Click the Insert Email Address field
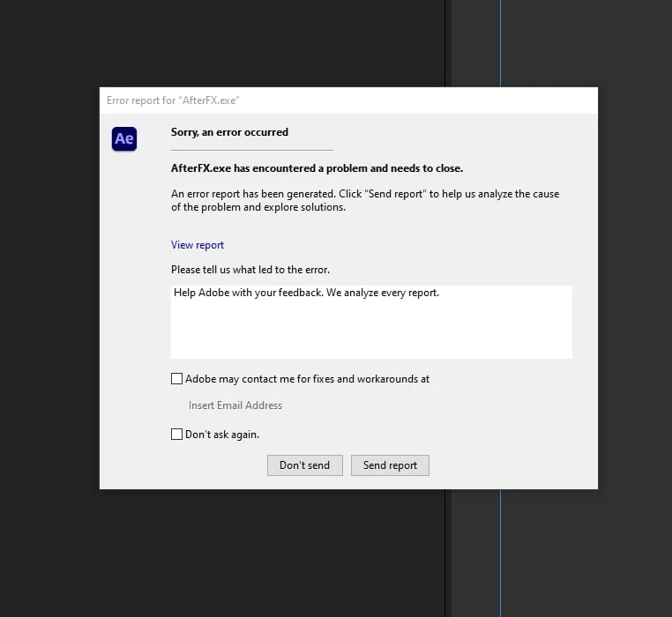The height and width of the screenshot is (617, 672). pyautogui.click(x=235, y=405)
